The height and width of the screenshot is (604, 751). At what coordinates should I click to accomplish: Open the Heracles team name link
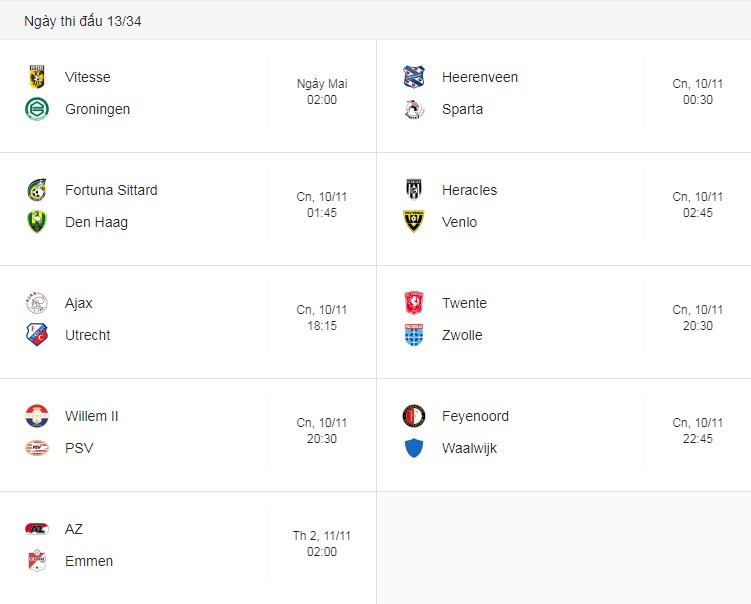click(x=469, y=190)
